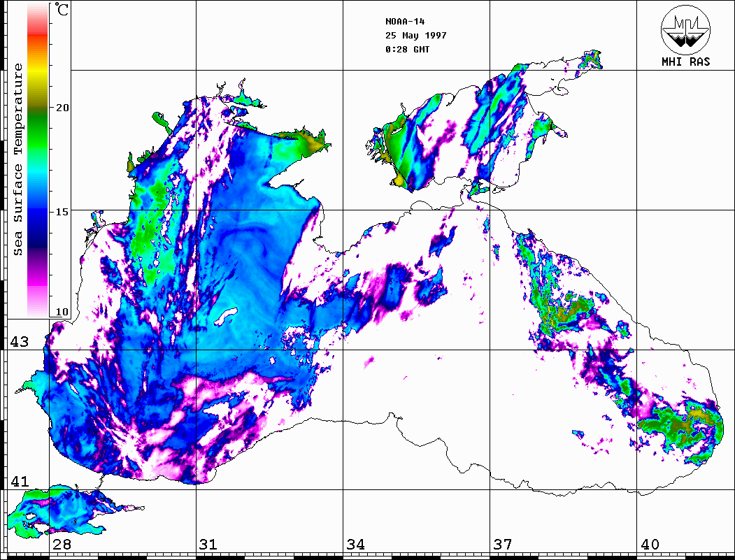Click the 10 value on temperature scale
The height and width of the screenshot is (560, 735).
(62, 312)
